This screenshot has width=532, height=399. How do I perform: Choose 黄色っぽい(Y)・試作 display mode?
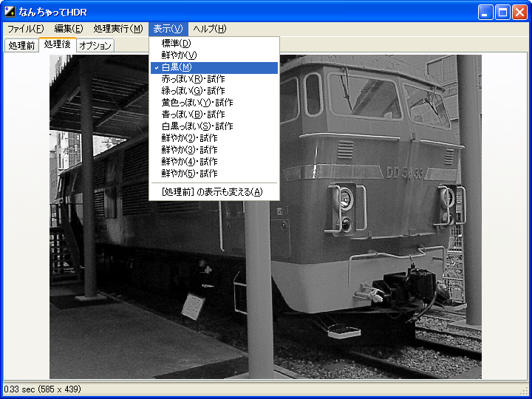pos(214,103)
